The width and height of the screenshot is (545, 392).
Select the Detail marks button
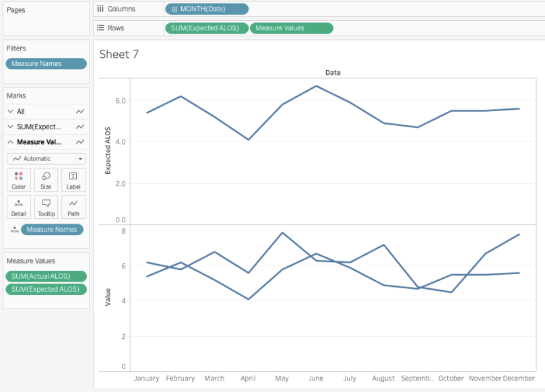[19, 207]
